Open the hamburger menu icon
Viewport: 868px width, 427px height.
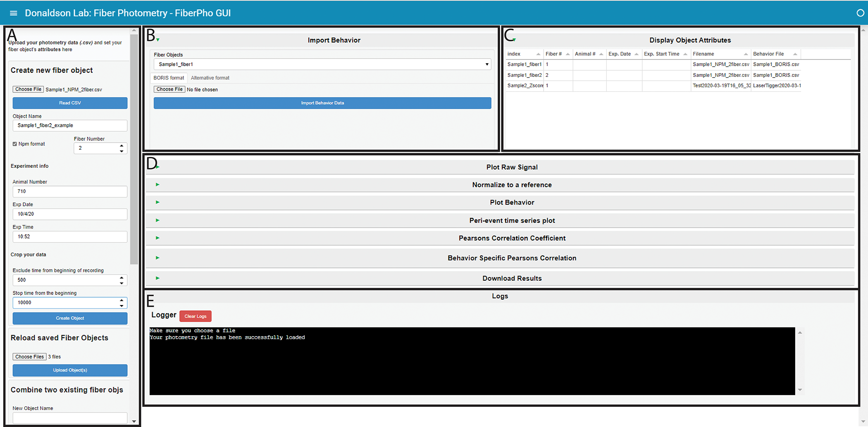tap(14, 13)
